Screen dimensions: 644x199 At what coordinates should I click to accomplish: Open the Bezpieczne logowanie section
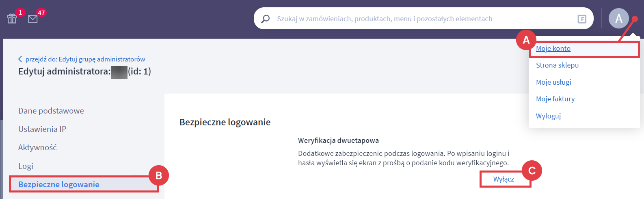coord(59,184)
